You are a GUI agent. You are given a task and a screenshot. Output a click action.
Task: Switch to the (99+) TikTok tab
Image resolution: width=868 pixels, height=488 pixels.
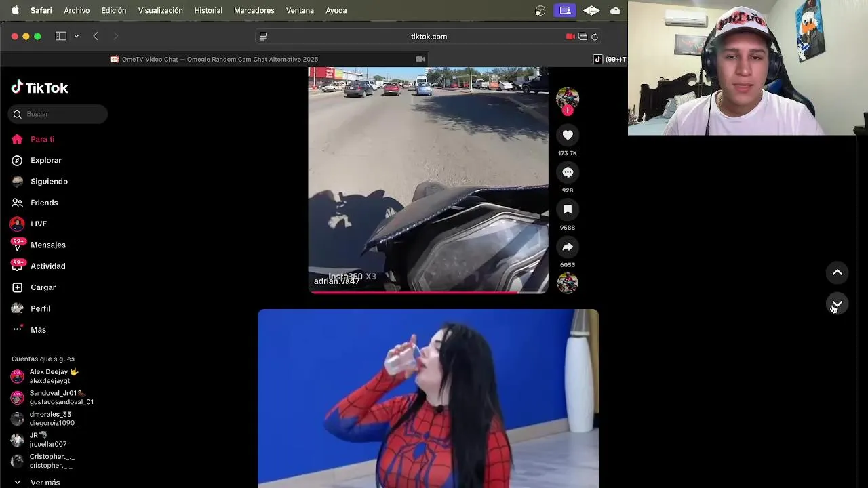click(609, 59)
